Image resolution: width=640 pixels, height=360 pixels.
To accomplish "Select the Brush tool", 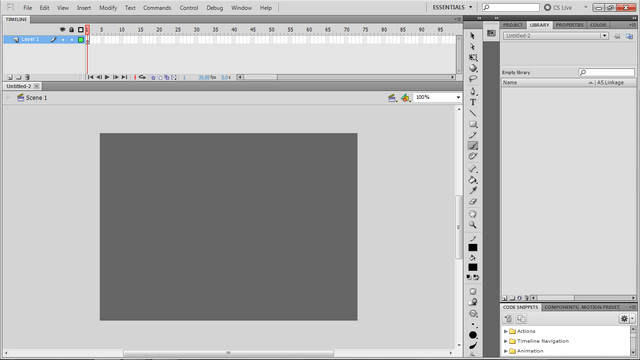I will click(x=473, y=146).
